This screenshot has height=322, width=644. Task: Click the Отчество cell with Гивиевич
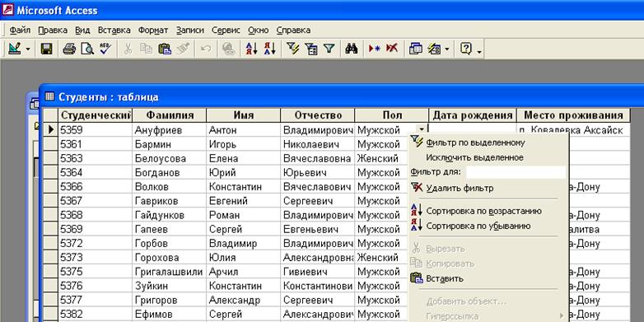318,272
